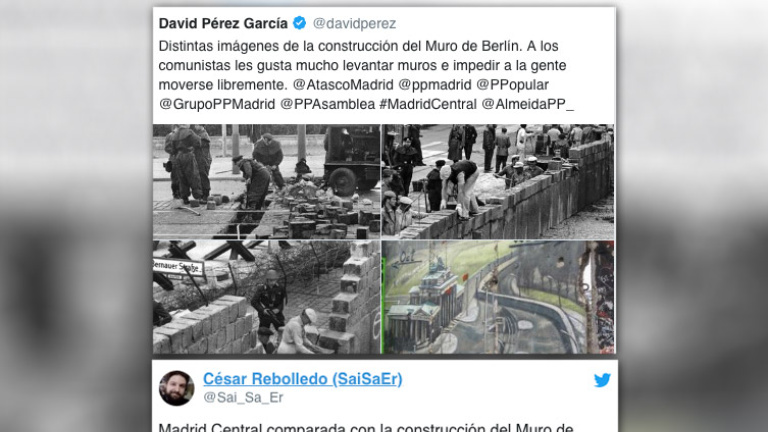Open the César Rebolledo (SaiSaEr) link
Image resolution: width=768 pixels, height=432 pixels.
(303, 379)
